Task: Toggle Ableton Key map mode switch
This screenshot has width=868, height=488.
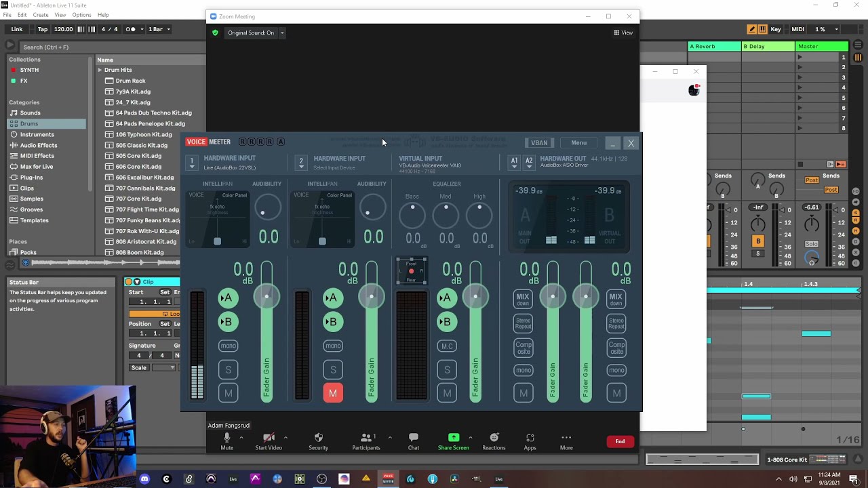Action: [776, 29]
